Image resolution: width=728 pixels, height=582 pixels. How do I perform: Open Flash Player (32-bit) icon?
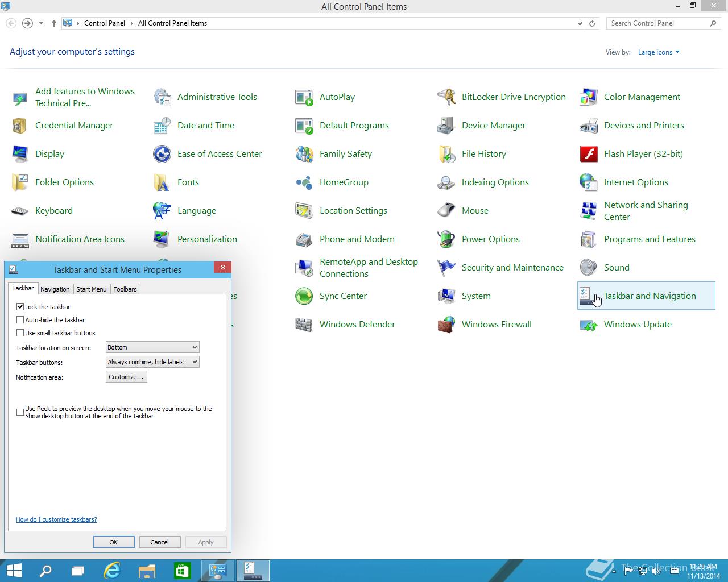589,154
